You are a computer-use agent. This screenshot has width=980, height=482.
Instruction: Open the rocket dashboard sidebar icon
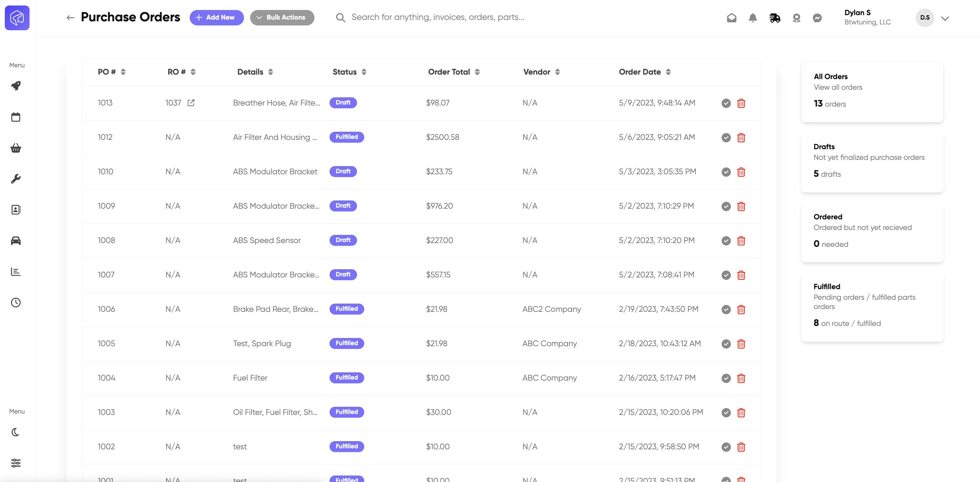[16, 86]
